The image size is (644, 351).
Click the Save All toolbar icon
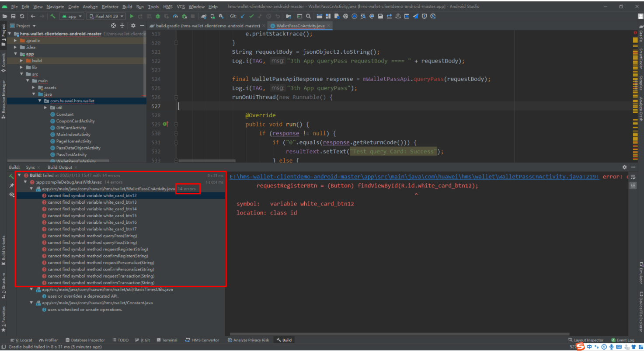click(14, 16)
